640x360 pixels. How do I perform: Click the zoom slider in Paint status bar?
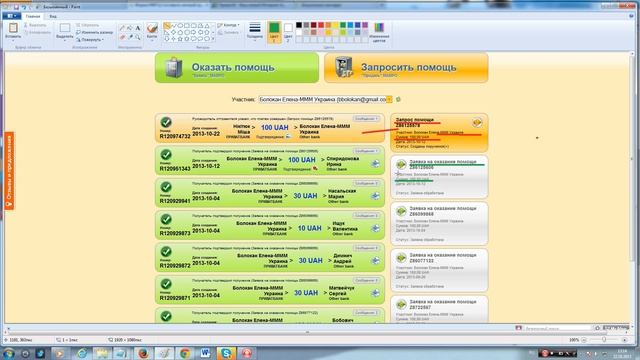point(604,340)
